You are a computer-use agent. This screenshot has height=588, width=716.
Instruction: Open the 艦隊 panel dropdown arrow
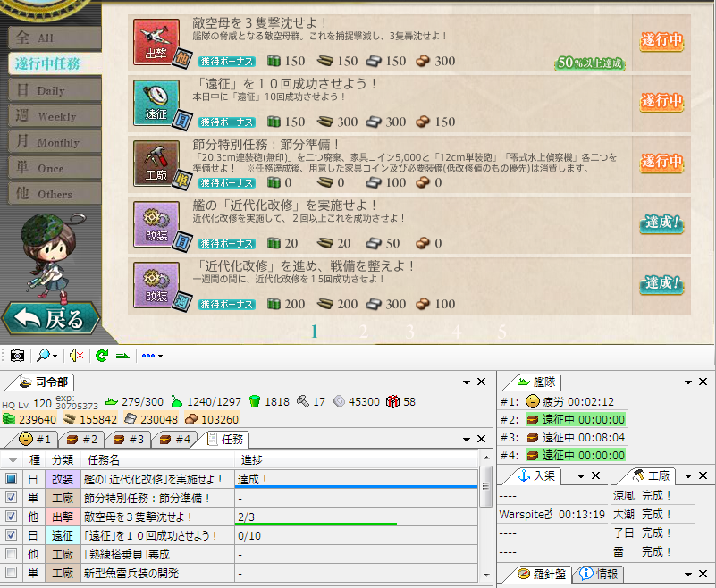[688, 382]
